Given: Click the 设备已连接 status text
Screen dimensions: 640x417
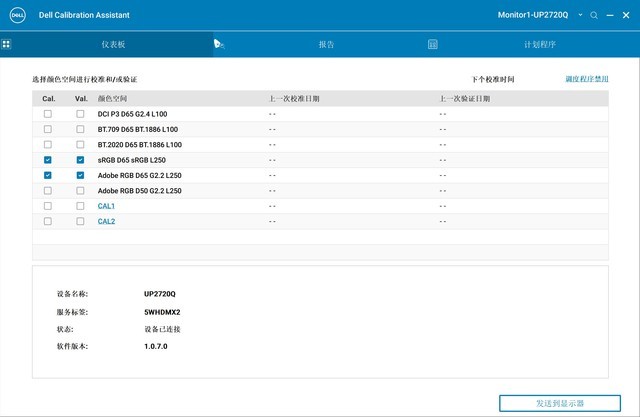Looking at the screenshot, I should [162, 329].
